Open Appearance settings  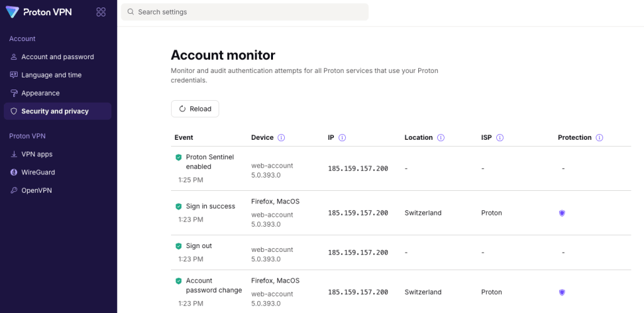(x=57, y=93)
